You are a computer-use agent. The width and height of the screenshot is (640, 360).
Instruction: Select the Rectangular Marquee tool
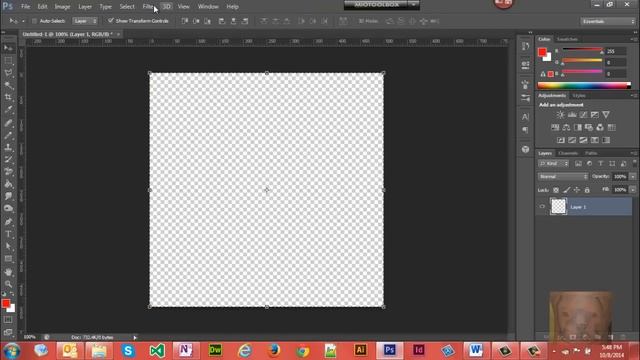pyautogui.click(x=8, y=60)
